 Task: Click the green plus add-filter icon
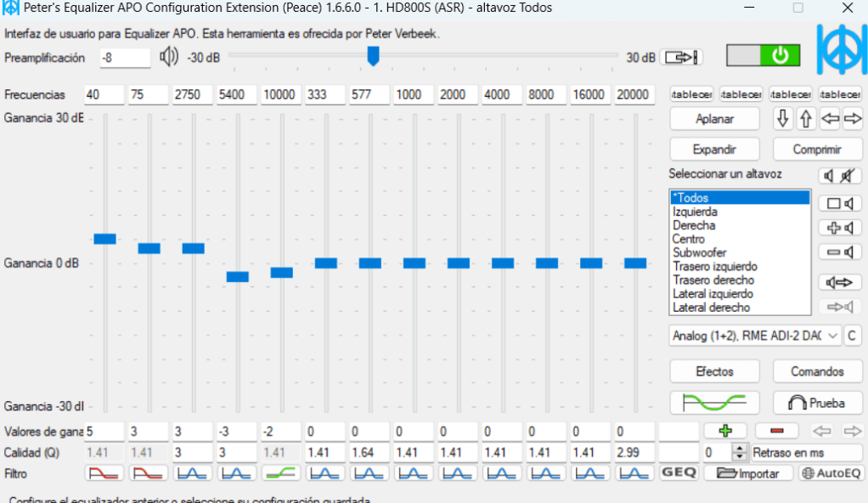[x=724, y=431]
